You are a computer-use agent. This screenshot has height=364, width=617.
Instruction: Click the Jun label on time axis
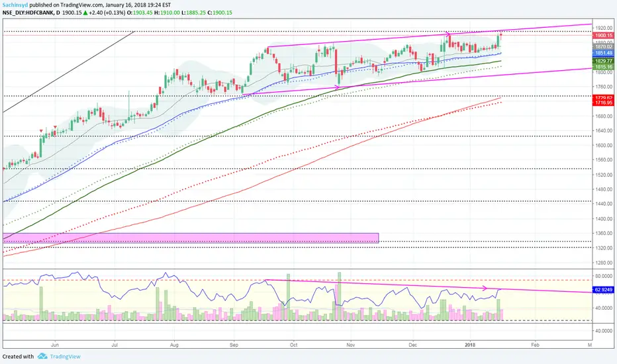pyautogui.click(x=55, y=345)
